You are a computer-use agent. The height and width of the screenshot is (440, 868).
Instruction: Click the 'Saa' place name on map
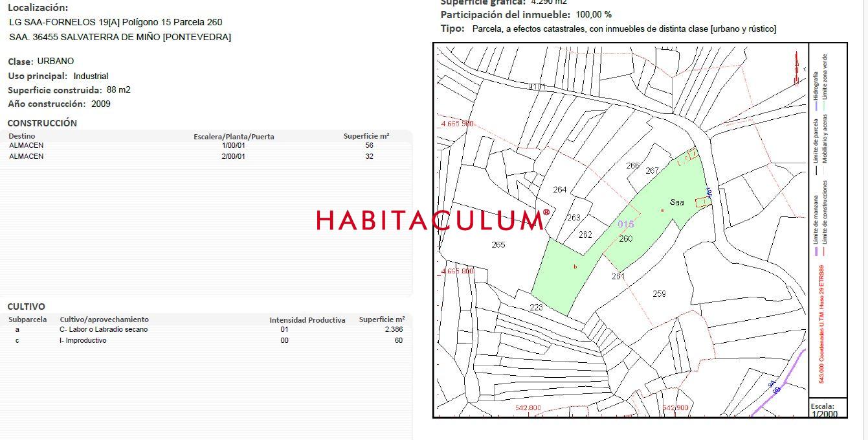[x=677, y=202]
